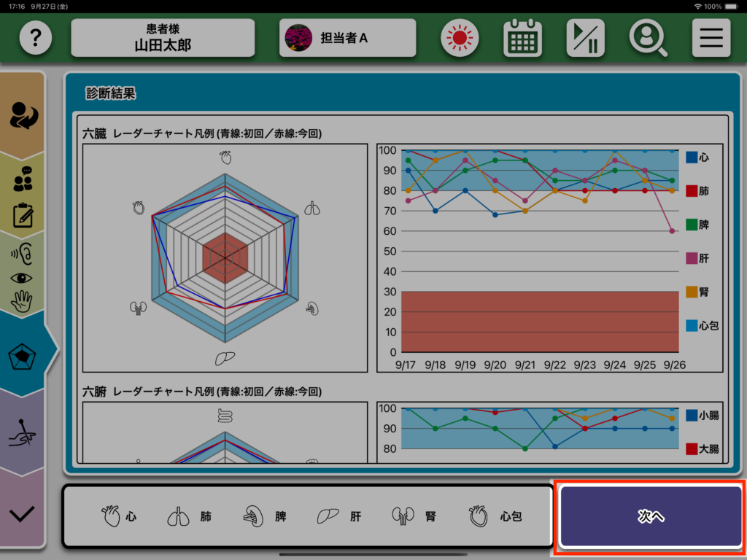Open help with the question mark icon

click(x=35, y=38)
